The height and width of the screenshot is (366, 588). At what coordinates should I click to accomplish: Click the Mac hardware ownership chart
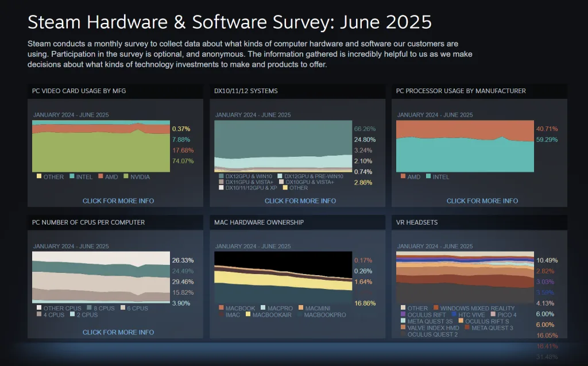pos(282,277)
